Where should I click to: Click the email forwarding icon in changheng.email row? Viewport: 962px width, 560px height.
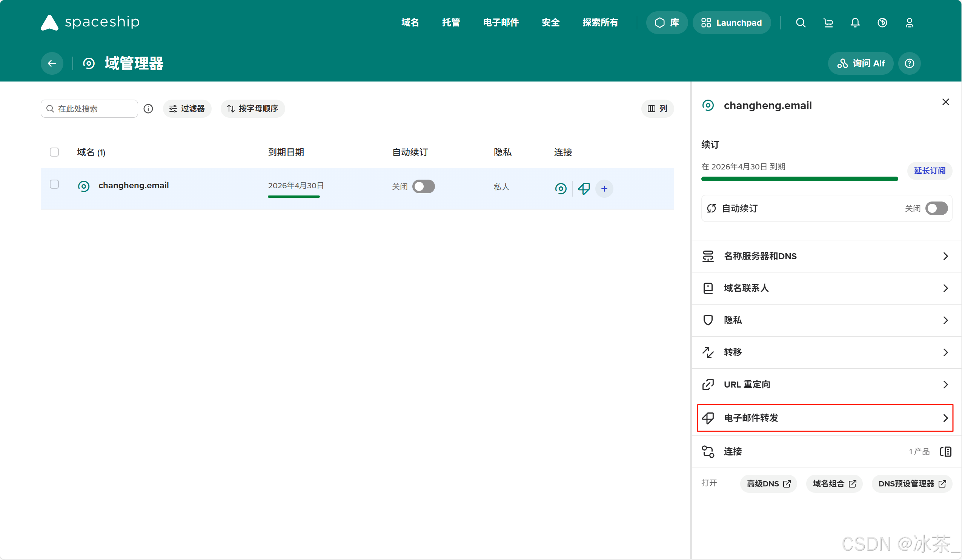click(x=584, y=189)
